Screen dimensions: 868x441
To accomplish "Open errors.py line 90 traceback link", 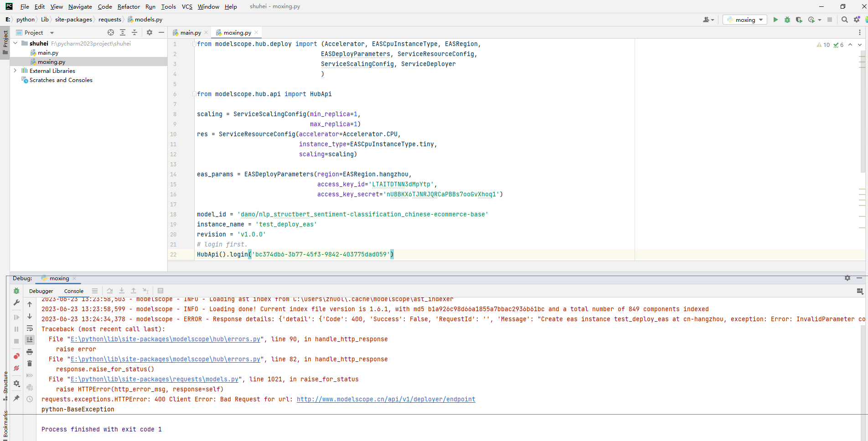I will [165, 339].
